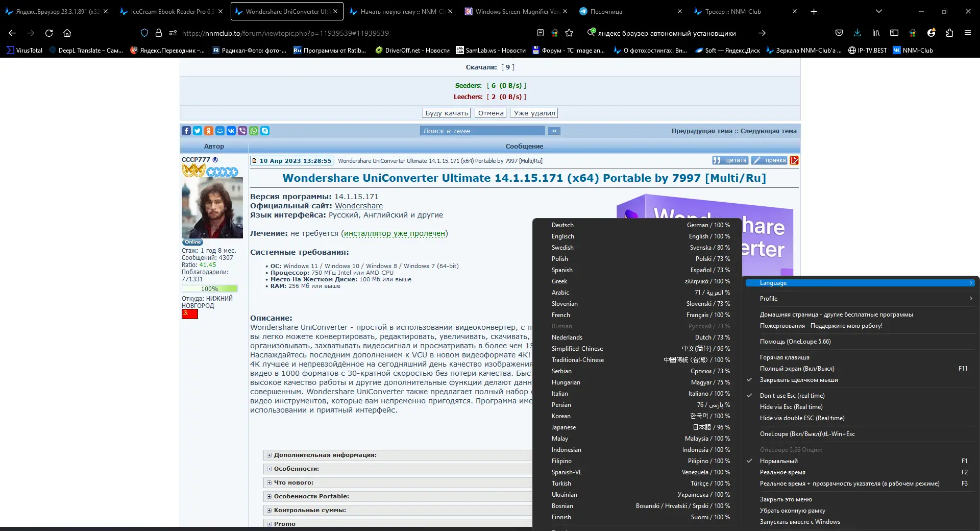Expand the "Особенности:" spoiler
This screenshot has width=980, height=531.
point(296,469)
